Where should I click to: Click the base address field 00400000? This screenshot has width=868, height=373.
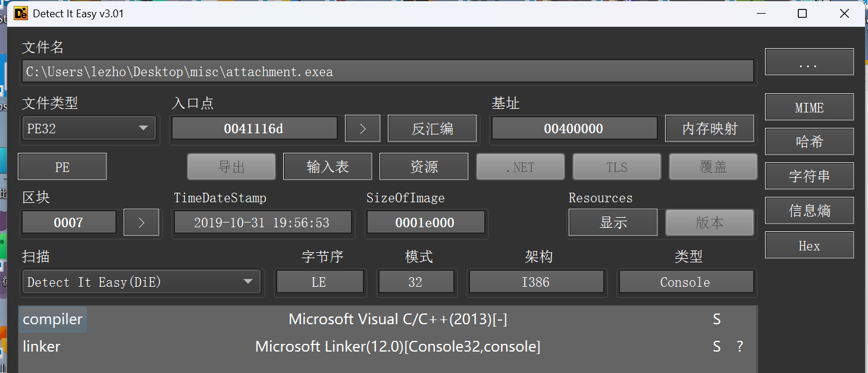[x=574, y=128]
